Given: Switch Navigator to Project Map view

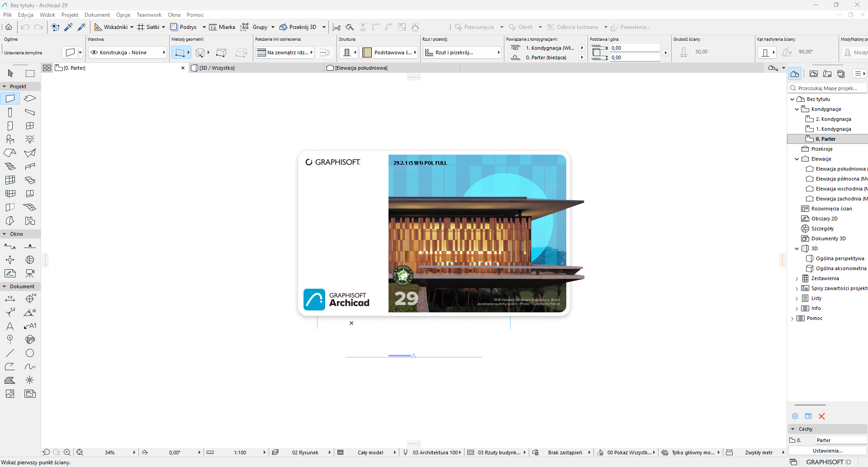Looking at the screenshot, I should [x=795, y=74].
